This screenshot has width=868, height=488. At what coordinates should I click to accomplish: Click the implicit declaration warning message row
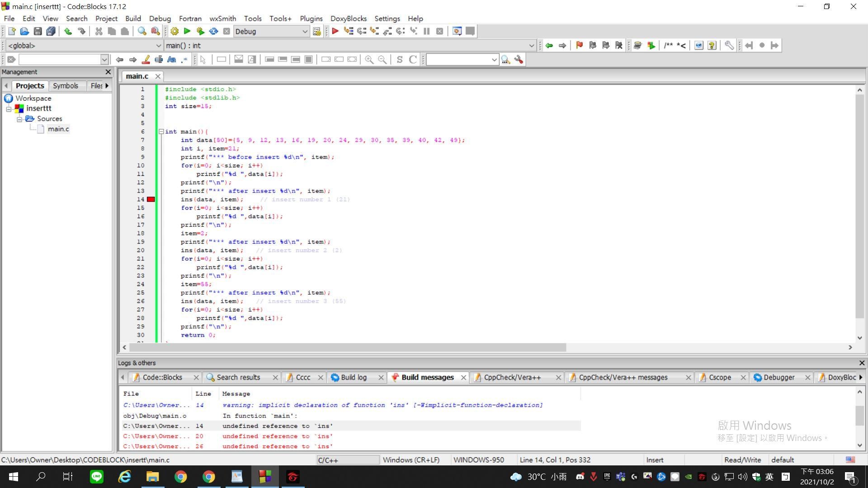coord(351,405)
